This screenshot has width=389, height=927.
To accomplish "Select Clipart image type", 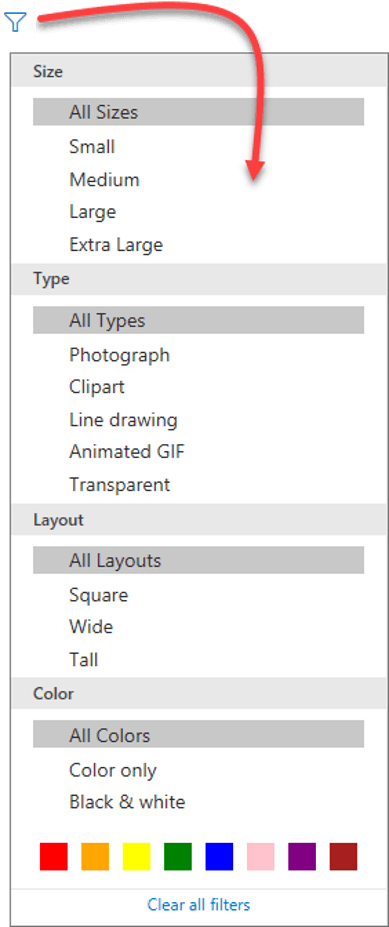I will pyautogui.click(x=97, y=387).
